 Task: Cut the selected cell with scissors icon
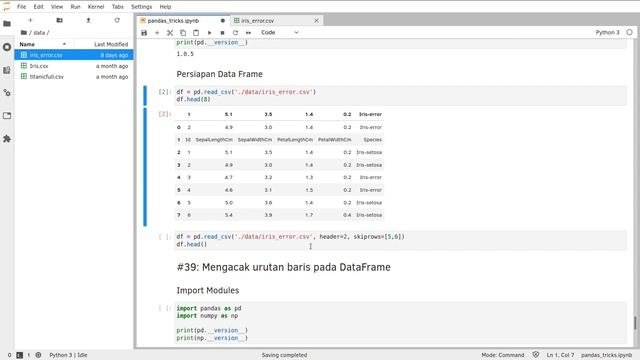(170, 33)
